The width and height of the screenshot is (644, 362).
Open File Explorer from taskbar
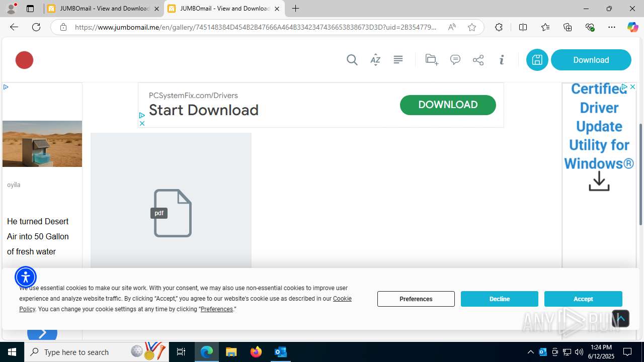231,352
